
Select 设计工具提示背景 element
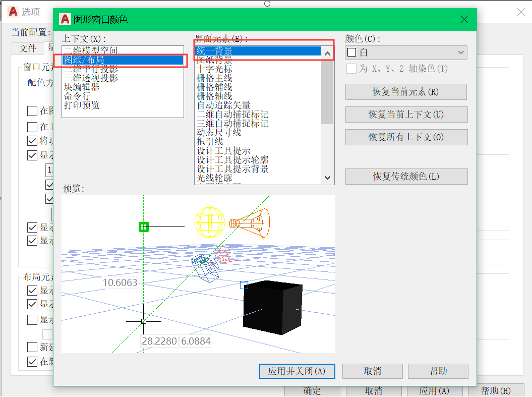point(258,168)
